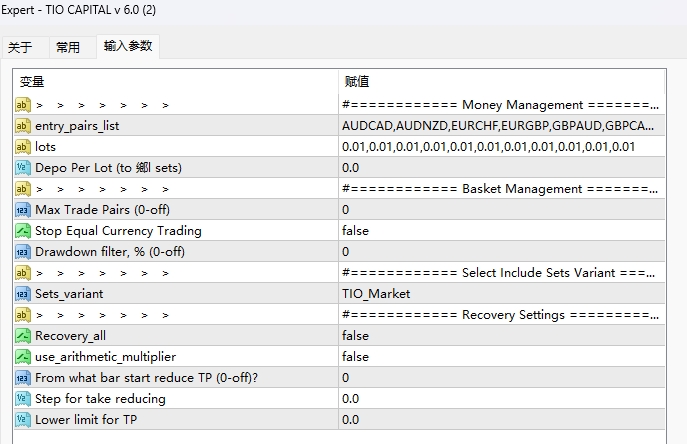Select the Max Trade Pairs (0-off) label

103,210
